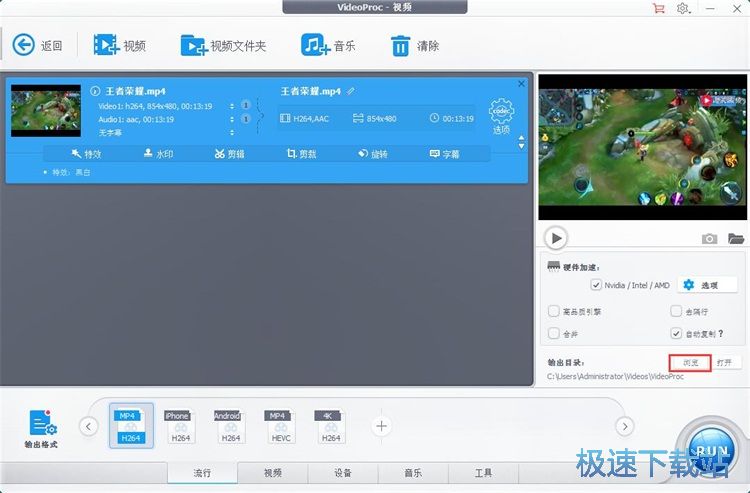Show next format profiles with right arrow

point(625,426)
